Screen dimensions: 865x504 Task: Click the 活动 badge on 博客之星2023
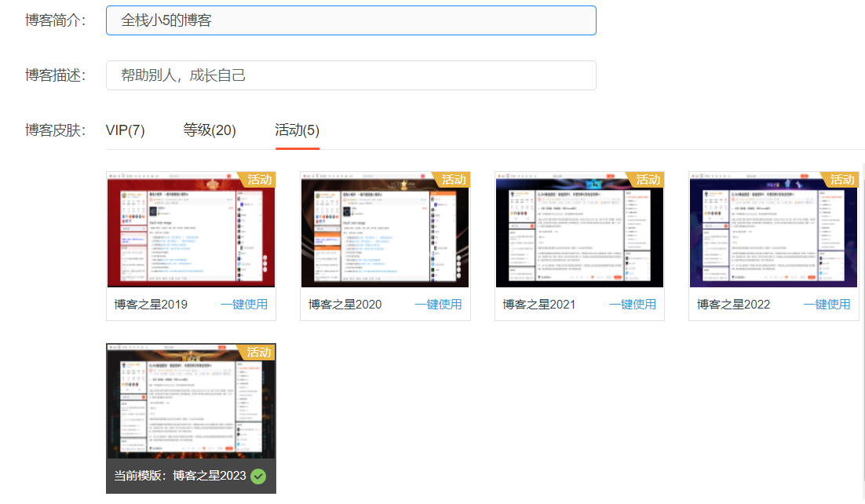click(x=257, y=352)
